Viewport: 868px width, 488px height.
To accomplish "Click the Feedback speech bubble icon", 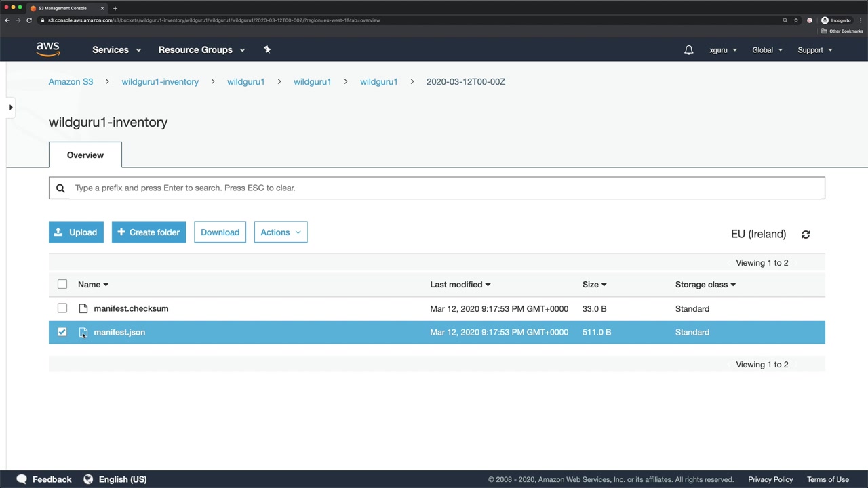I will 22,479.
